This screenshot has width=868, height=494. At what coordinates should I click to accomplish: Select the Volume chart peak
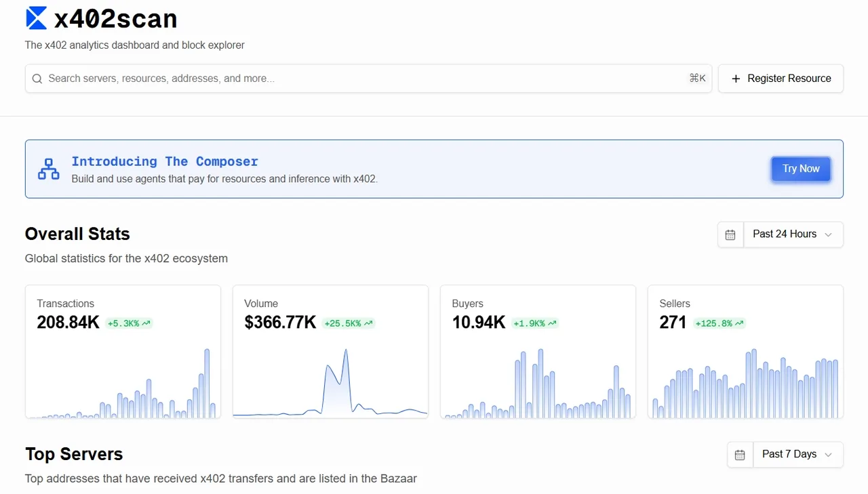[x=346, y=351]
